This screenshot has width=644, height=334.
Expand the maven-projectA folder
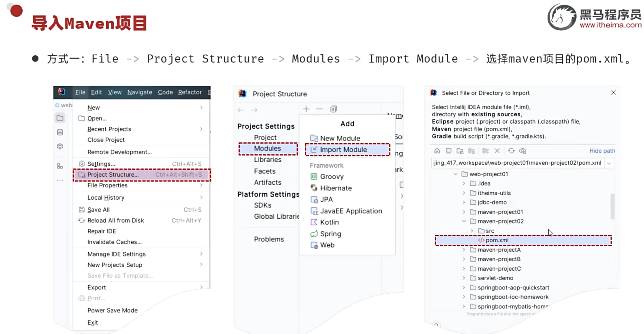coord(464,250)
